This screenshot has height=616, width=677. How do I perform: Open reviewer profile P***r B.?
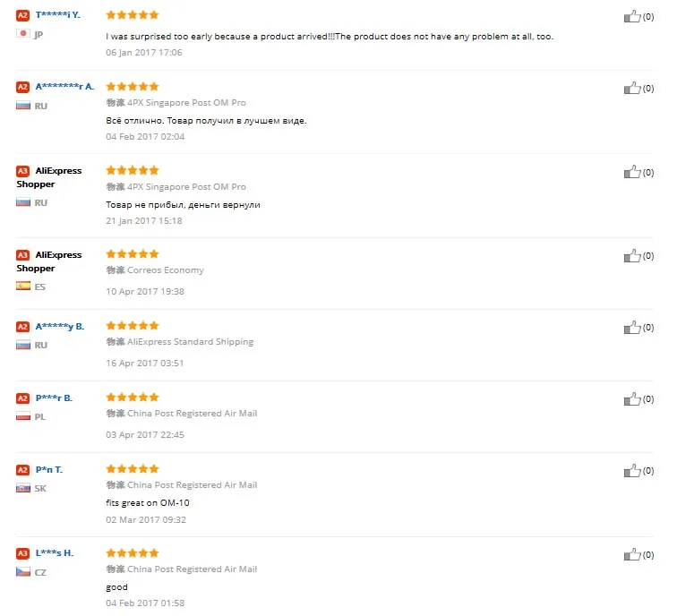point(54,398)
